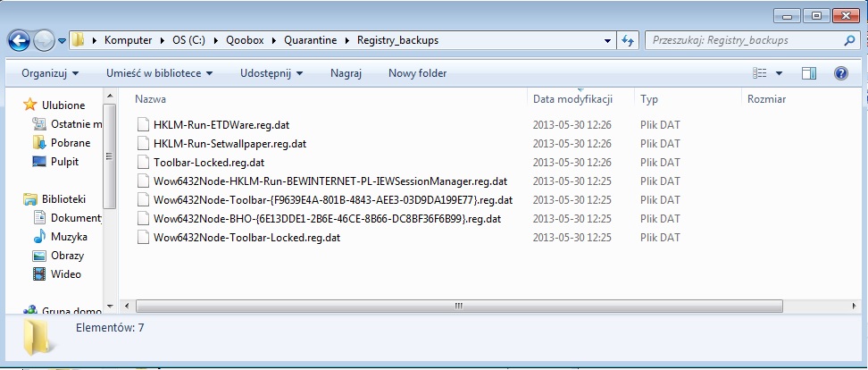Open Obrazy library in sidebar
The height and width of the screenshot is (370, 868).
coord(67,256)
